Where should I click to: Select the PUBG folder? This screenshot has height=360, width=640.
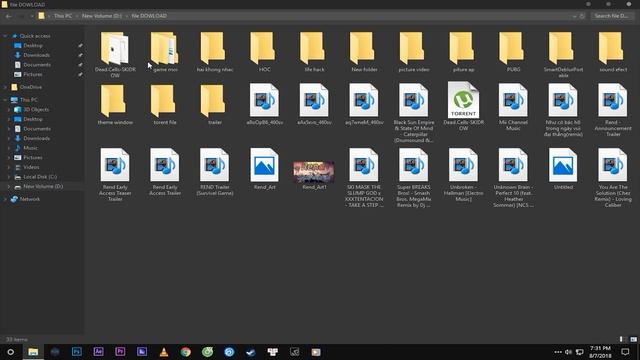pyautogui.click(x=513, y=52)
